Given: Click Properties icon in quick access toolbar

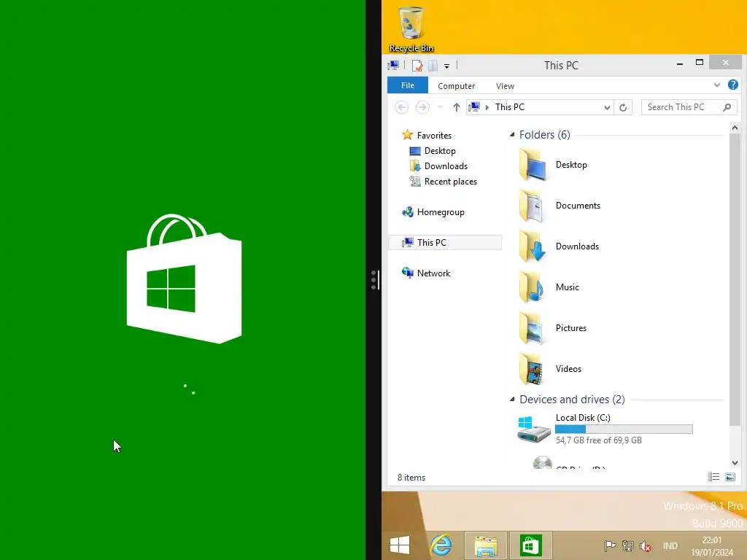Looking at the screenshot, I should click(x=417, y=65).
